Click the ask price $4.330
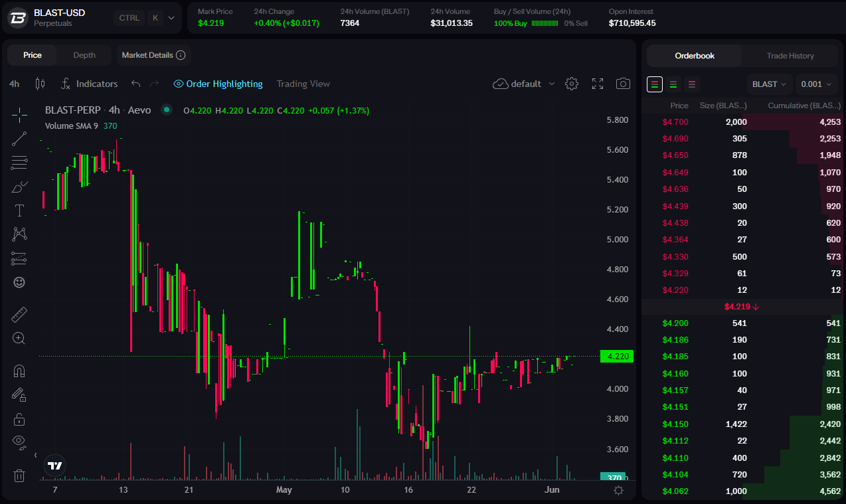Viewport: 846px width, 504px height. pos(675,257)
